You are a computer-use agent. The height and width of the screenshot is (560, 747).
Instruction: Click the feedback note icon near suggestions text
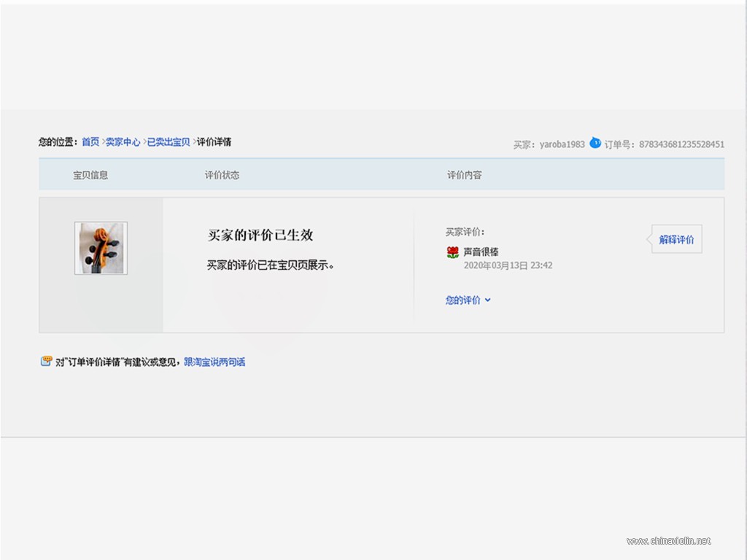tap(46, 362)
